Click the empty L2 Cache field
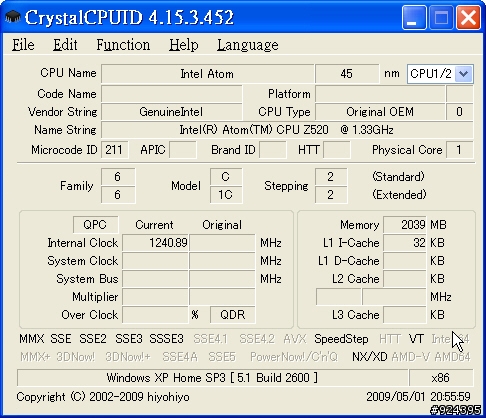This screenshot has width=486, height=418. (x=405, y=279)
